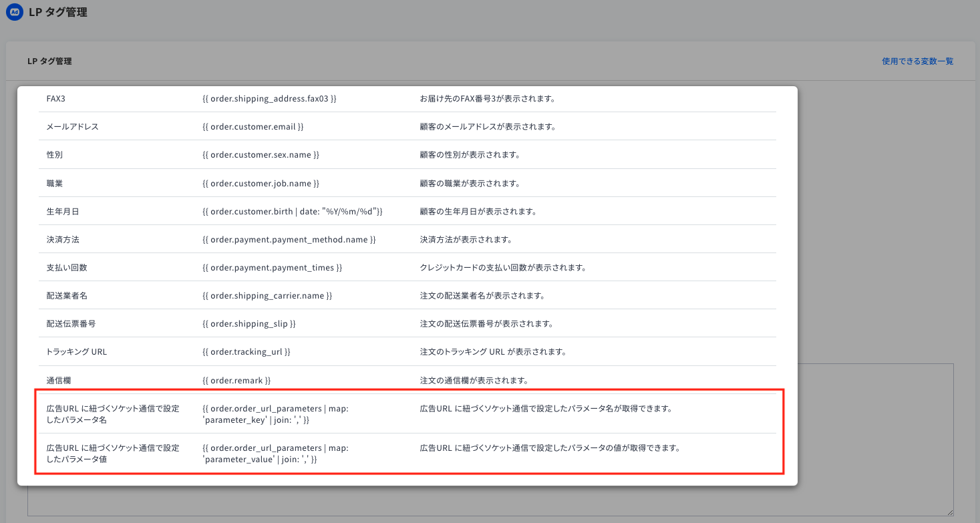
Task: Click the トラッキング URL row label
Action: (x=77, y=352)
